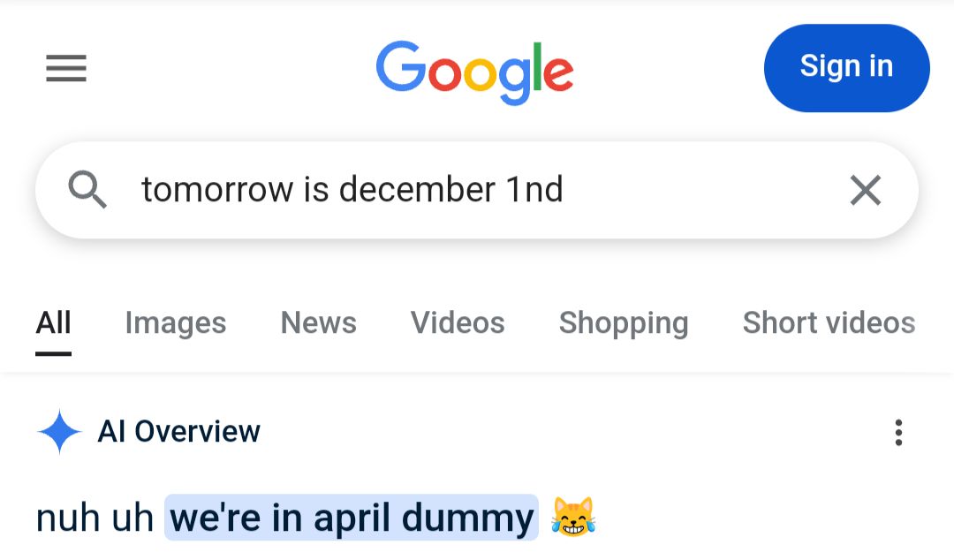954x560 pixels.
Task: Switch to the Images tab
Action: coord(175,322)
